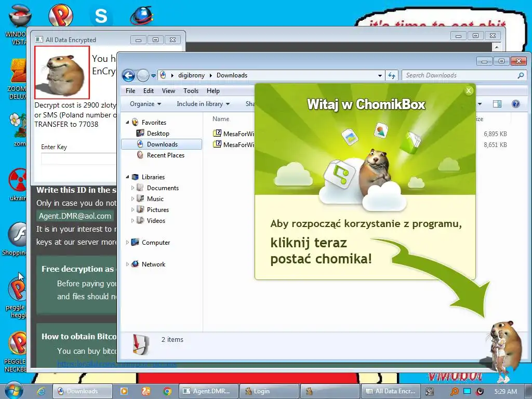Open Windows Media Player from the taskbar
532x399 pixels.
(124, 391)
